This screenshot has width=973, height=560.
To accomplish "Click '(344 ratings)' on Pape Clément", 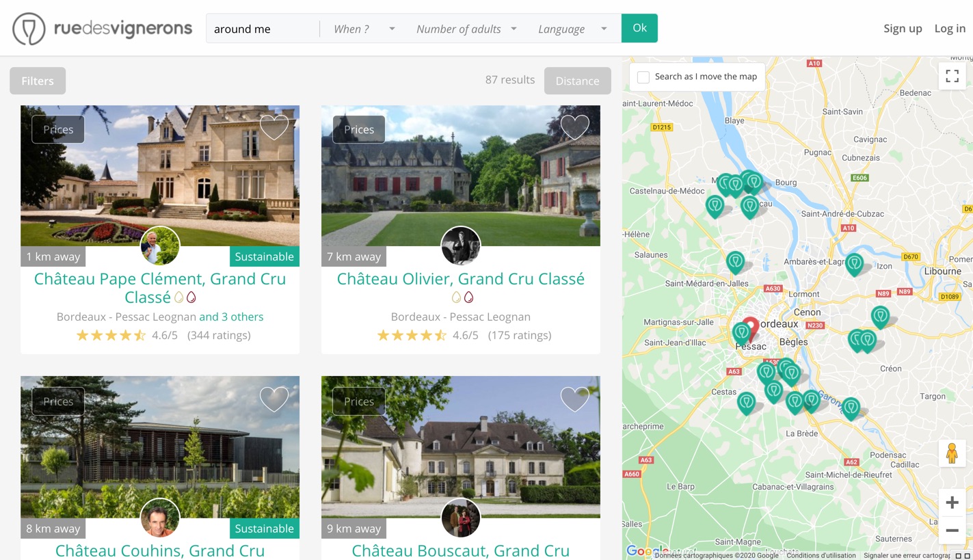I will pos(219,335).
